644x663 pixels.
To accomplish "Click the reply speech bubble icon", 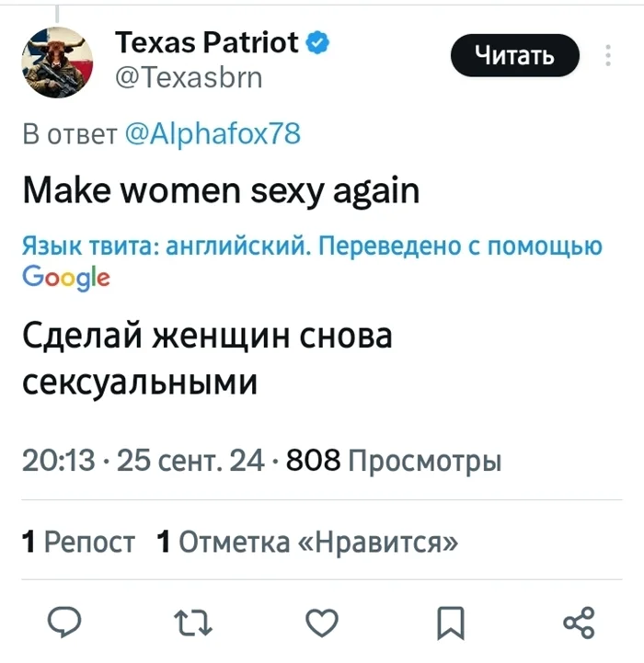I will (x=66, y=624).
